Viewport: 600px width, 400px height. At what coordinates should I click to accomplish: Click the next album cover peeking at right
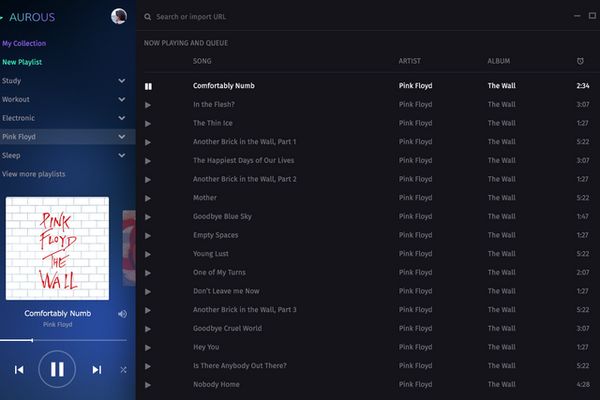click(x=129, y=248)
